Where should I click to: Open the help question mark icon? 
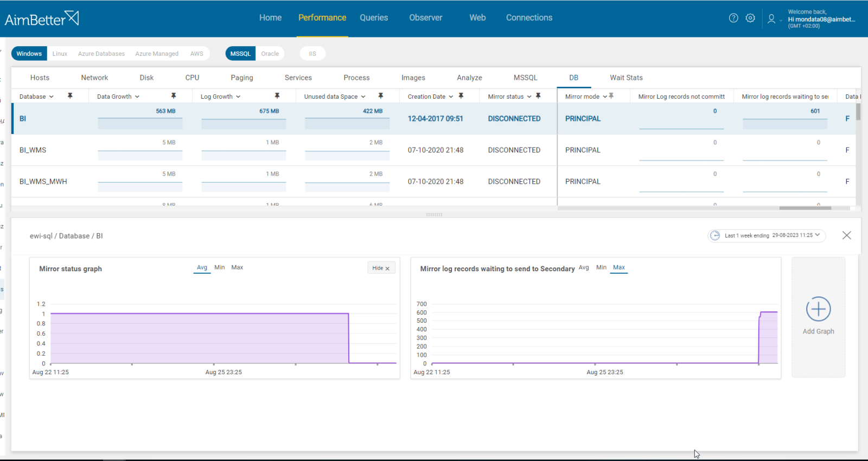[x=733, y=18]
